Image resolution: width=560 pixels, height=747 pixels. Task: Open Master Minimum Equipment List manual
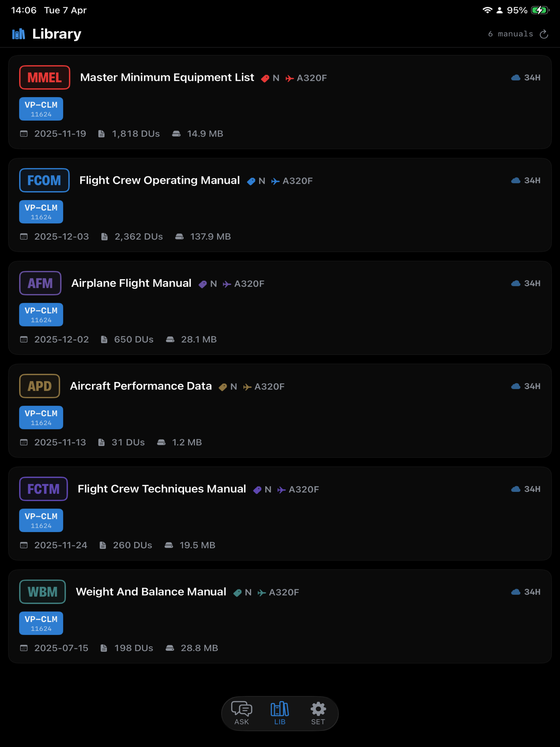(x=167, y=77)
